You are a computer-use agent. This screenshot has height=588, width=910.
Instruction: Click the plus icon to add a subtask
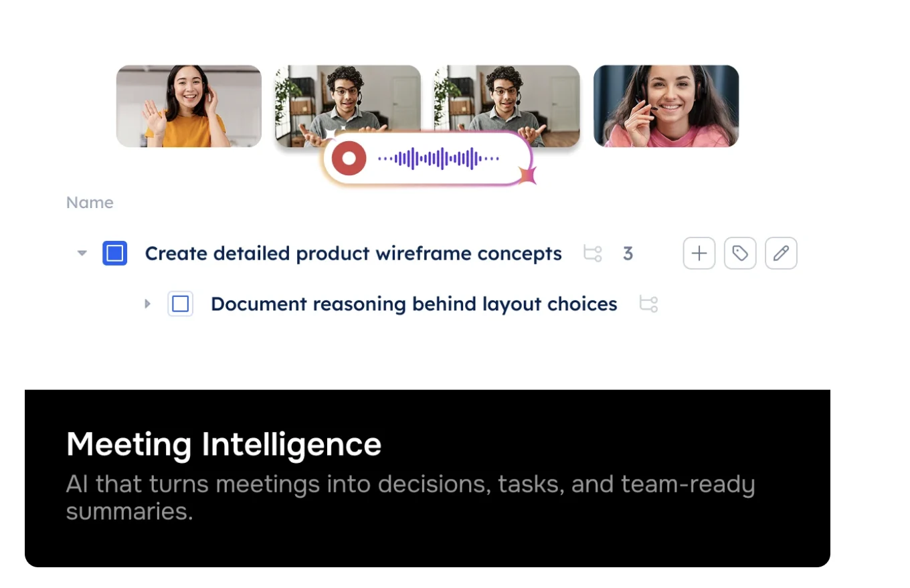point(699,253)
